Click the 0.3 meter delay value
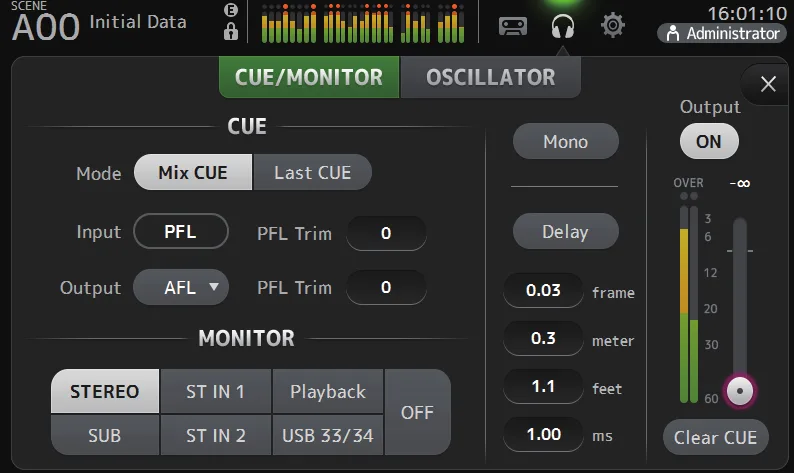The height and width of the screenshot is (473, 794). pyautogui.click(x=543, y=338)
